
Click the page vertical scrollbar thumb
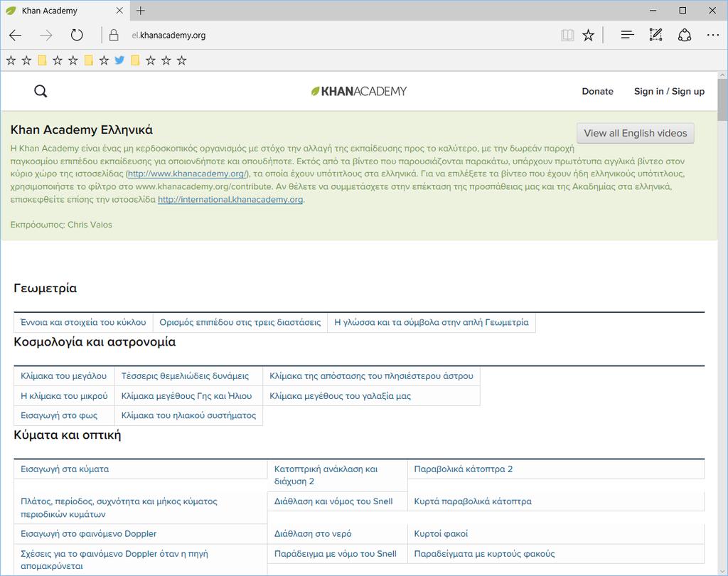(x=722, y=100)
